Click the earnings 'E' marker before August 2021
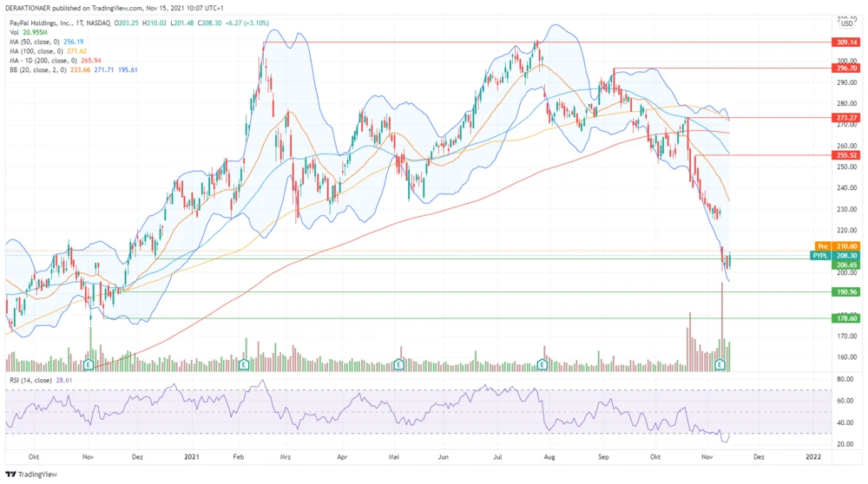The width and height of the screenshot is (868, 484). 543,365
